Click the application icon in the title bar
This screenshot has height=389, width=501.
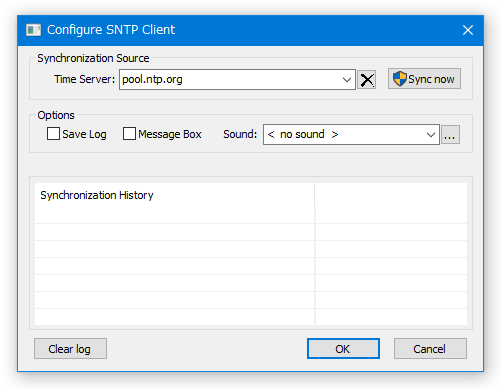(33, 30)
